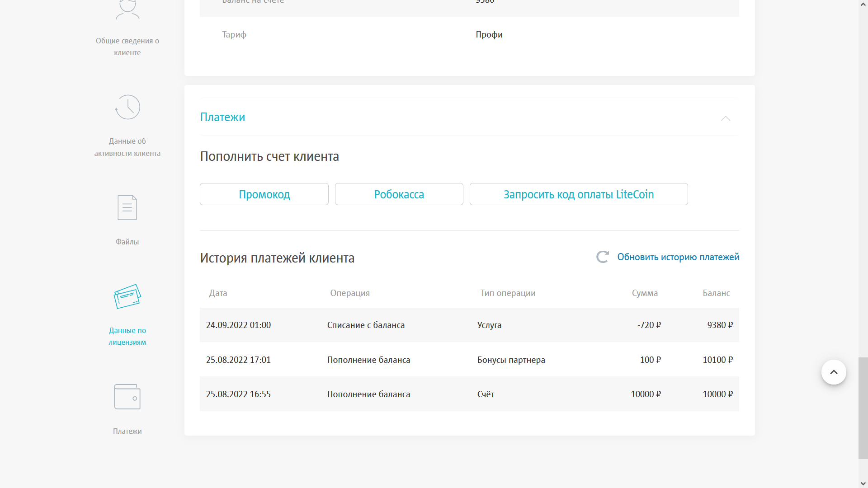868x488 pixels.
Task: Select date 24.09.2022 01:00
Action: 238,325
